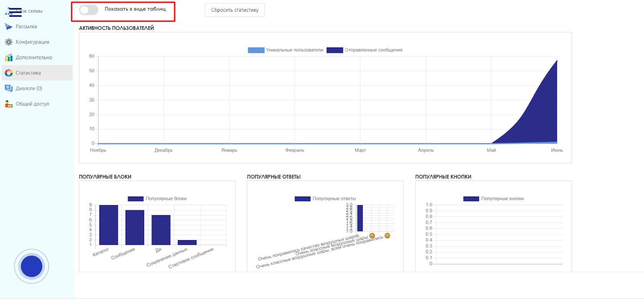Click the Каталог bar in blocks chart

click(x=109, y=225)
